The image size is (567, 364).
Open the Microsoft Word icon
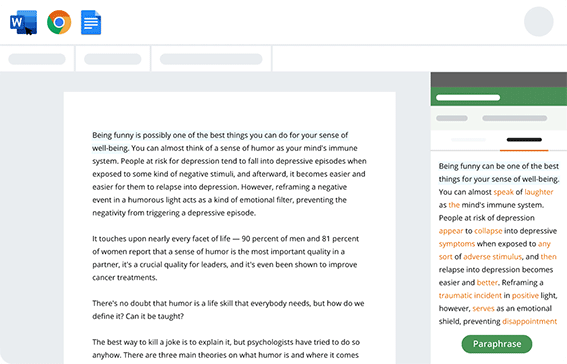pyautogui.click(x=24, y=22)
